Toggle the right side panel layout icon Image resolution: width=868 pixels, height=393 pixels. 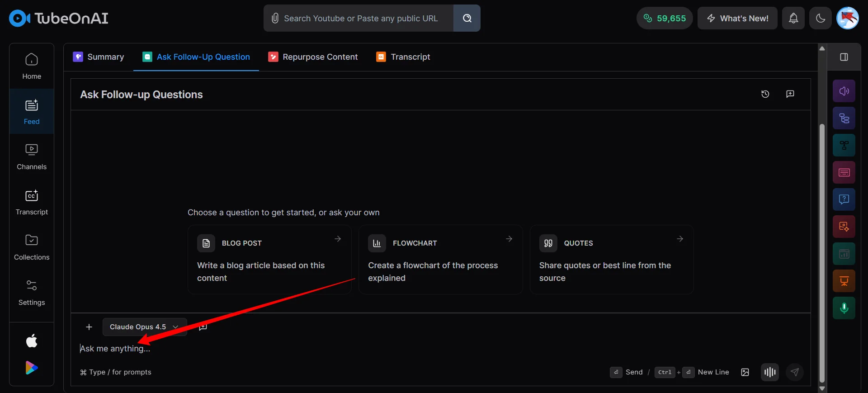(x=844, y=57)
